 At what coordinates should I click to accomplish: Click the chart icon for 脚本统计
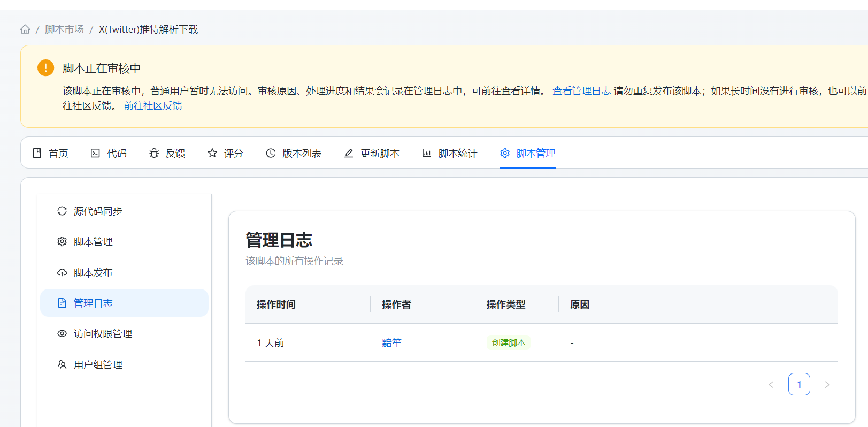pyautogui.click(x=426, y=153)
